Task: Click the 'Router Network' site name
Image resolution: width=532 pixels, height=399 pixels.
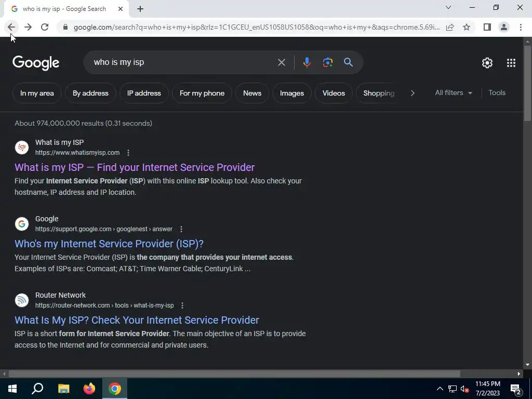Action: (x=60, y=295)
